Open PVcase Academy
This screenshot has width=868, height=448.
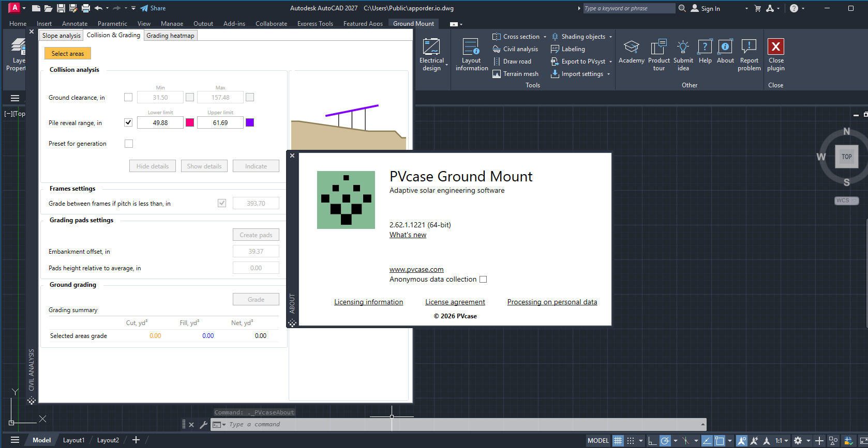point(632,52)
